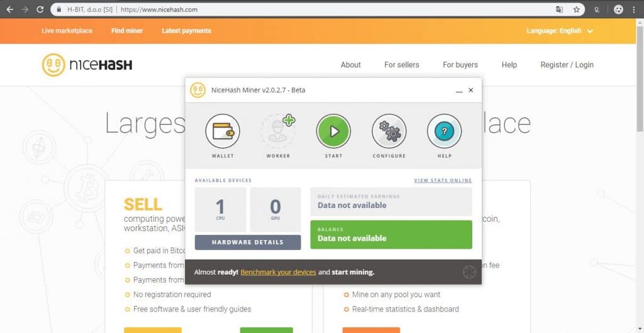Click the Daily Estimated Earnings panel
Viewport: 644px width, 333px height.
pyautogui.click(x=391, y=202)
